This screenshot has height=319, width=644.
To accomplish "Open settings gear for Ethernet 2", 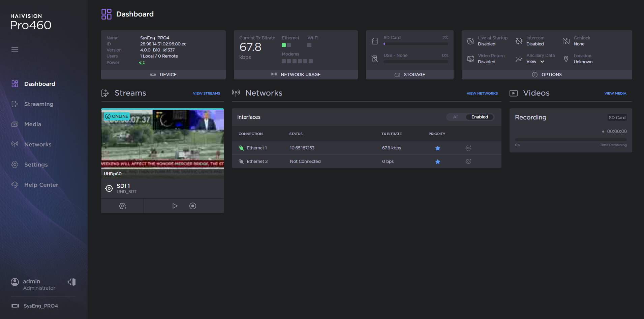I will [468, 162].
